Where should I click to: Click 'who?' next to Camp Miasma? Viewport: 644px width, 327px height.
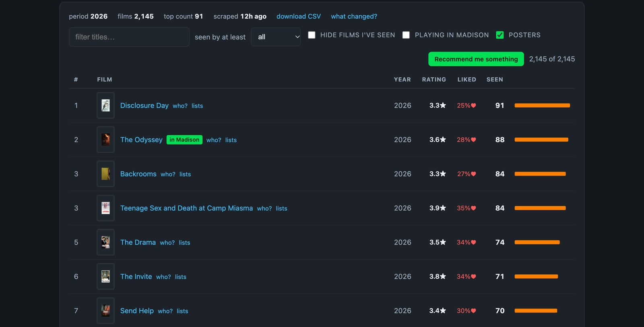point(264,209)
